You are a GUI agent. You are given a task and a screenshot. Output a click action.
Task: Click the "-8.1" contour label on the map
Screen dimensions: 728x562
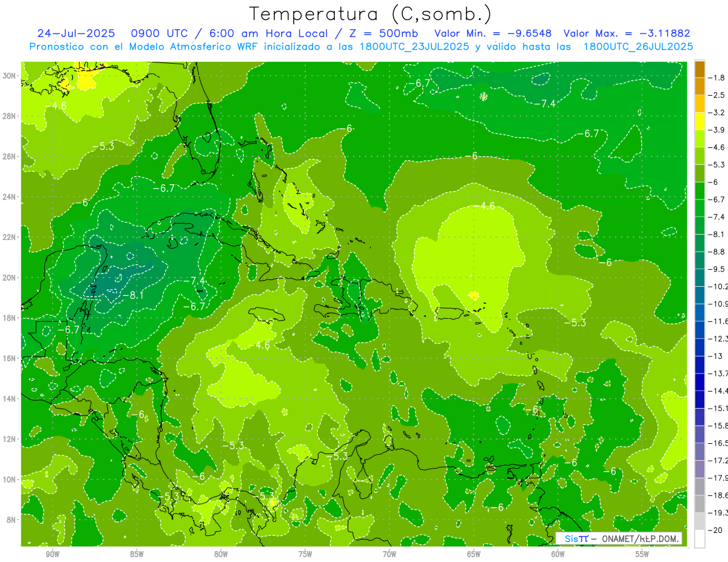(x=133, y=295)
